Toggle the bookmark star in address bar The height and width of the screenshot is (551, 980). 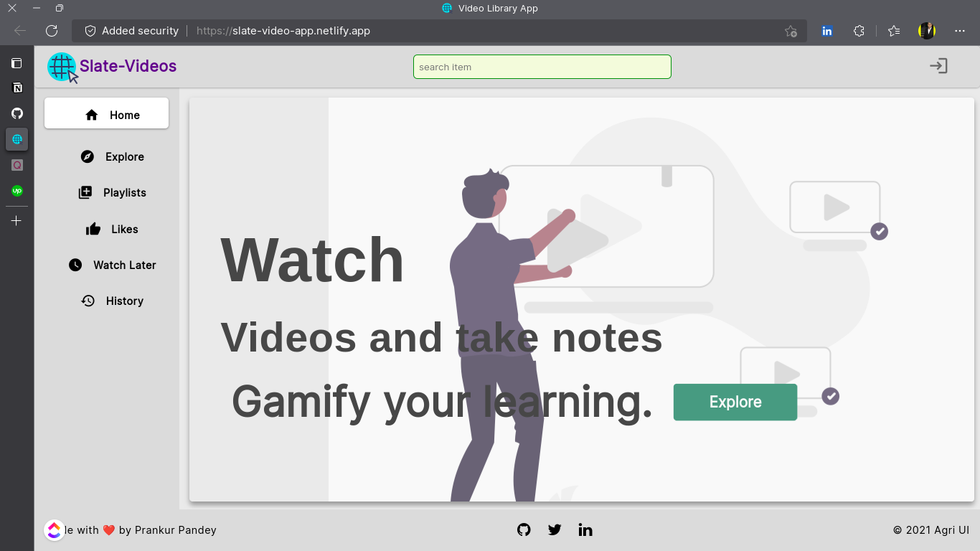pyautogui.click(x=791, y=31)
